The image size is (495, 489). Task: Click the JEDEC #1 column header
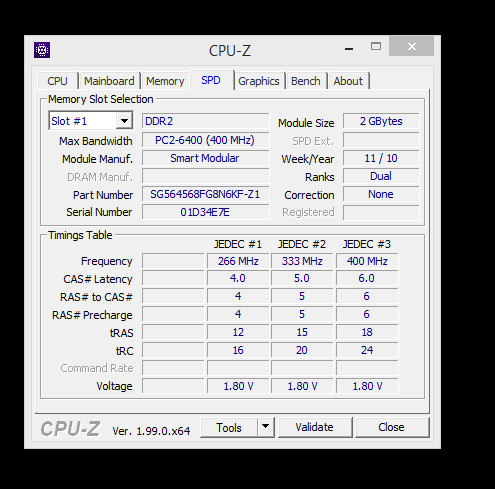pos(238,244)
